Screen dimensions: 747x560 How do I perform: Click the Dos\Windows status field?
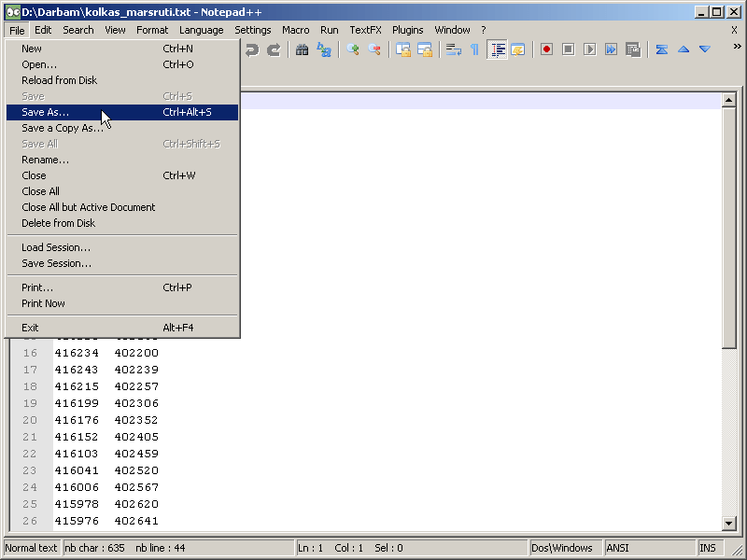click(x=565, y=548)
